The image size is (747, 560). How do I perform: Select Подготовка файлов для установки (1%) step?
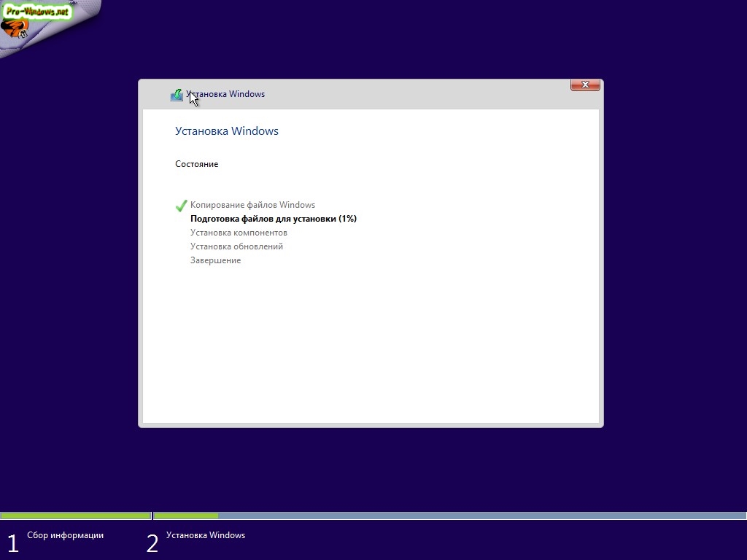(x=274, y=219)
